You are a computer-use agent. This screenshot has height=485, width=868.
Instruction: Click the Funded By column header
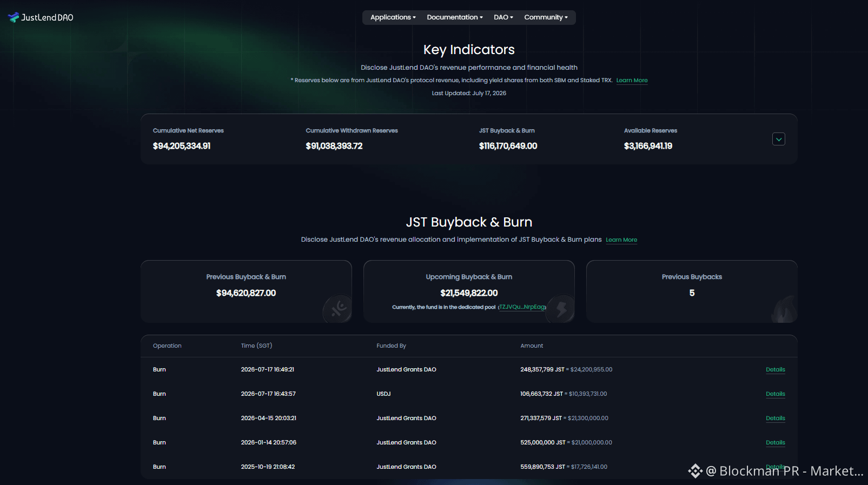tap(391, 346)
